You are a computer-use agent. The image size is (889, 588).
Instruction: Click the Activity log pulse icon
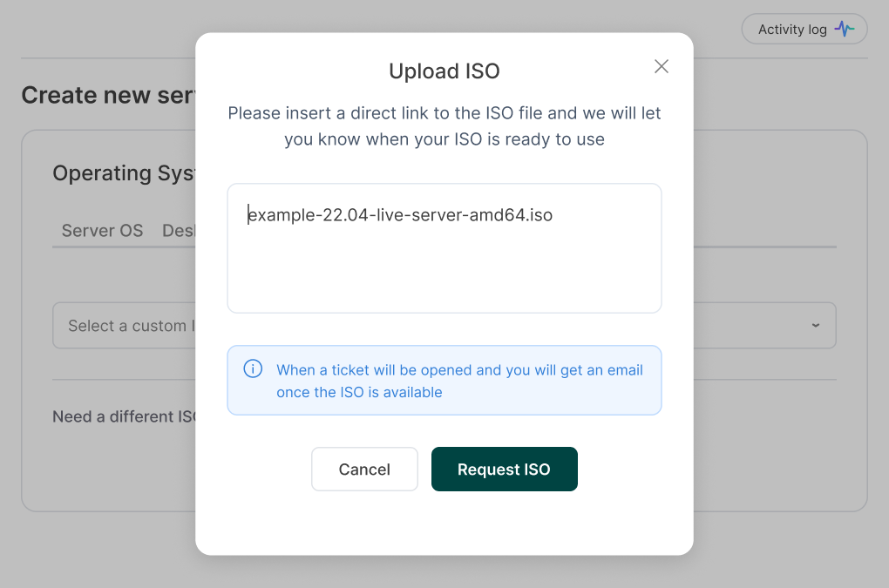pyautogui.click(x=845, y=29)
